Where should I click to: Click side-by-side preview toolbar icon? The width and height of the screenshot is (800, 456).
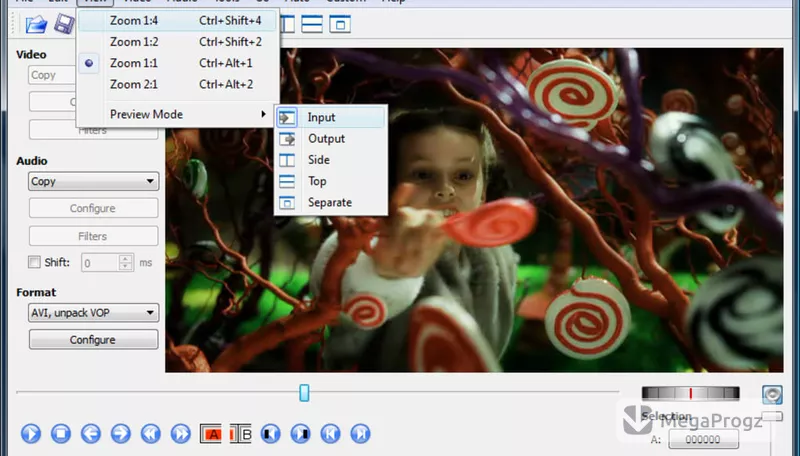288,24
